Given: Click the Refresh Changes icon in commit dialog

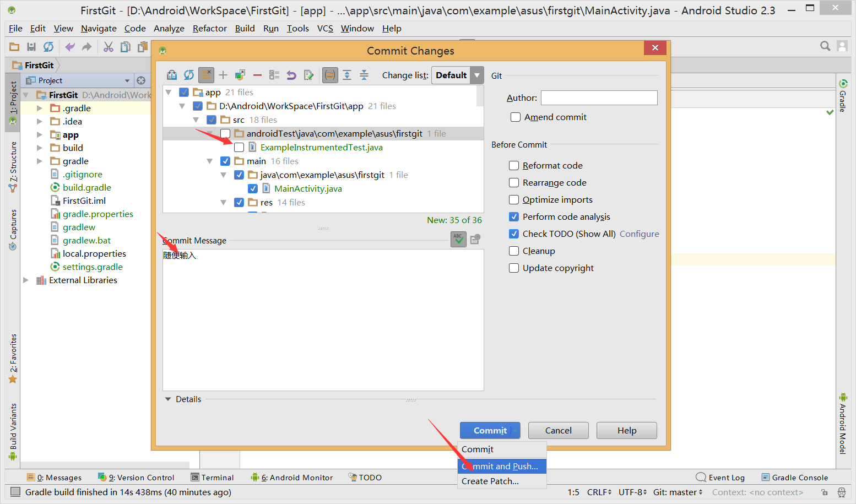Looking at the screenshot, I should [189, 75].
